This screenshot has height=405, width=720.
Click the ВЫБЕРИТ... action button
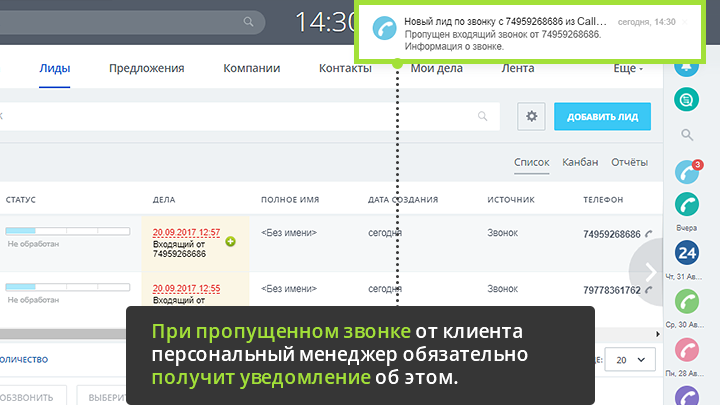[102, 396]
